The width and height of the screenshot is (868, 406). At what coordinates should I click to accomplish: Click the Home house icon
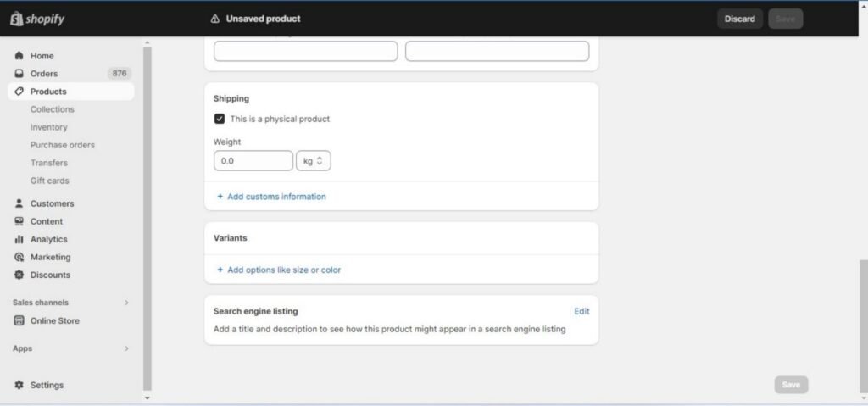(x=19, y=56)
